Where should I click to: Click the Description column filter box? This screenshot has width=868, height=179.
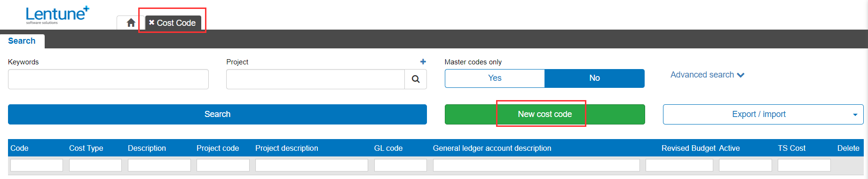[x=159, y=165]
